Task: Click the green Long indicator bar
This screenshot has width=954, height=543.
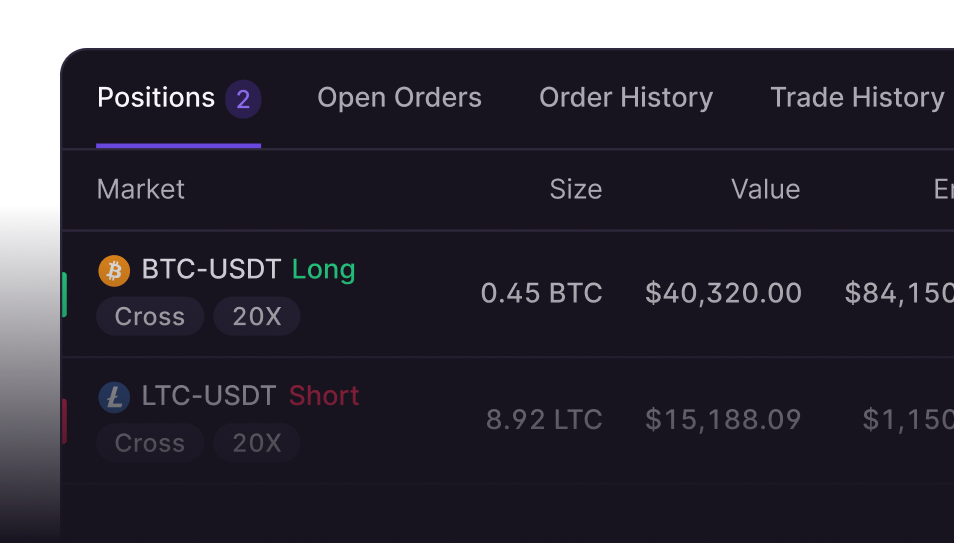Action: coord(64,294)
